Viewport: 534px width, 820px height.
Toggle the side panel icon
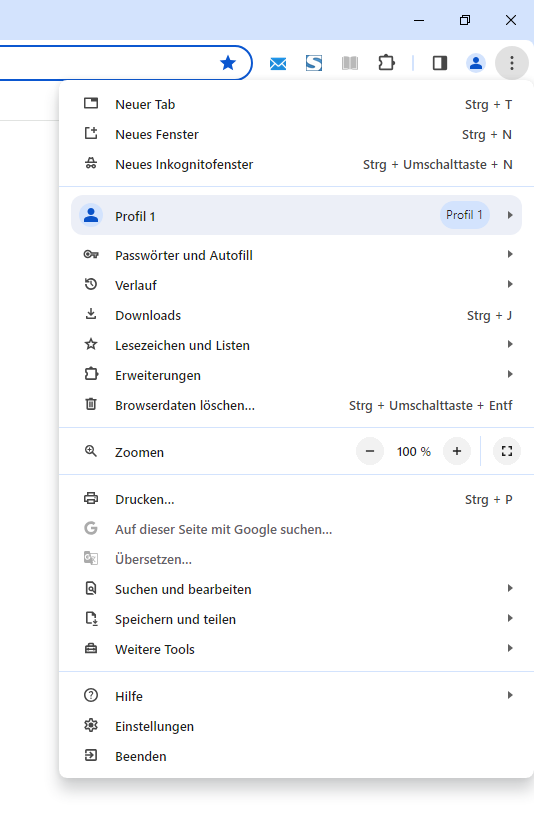tap(440, 63)
